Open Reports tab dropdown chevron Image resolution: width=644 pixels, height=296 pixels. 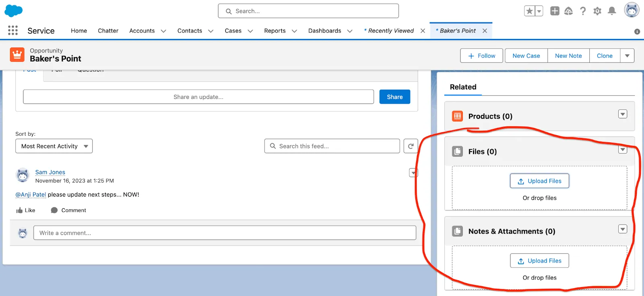click(x=294, y=31)
